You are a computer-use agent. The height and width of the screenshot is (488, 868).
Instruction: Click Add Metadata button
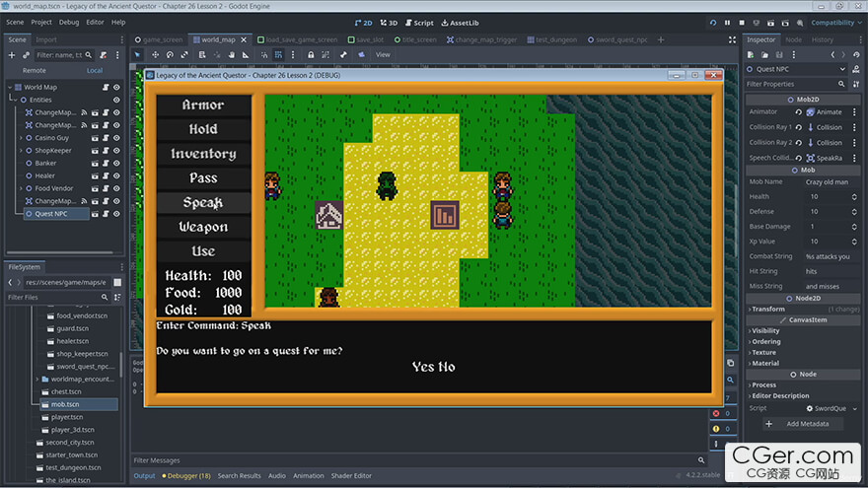click(x=801, y=424)
